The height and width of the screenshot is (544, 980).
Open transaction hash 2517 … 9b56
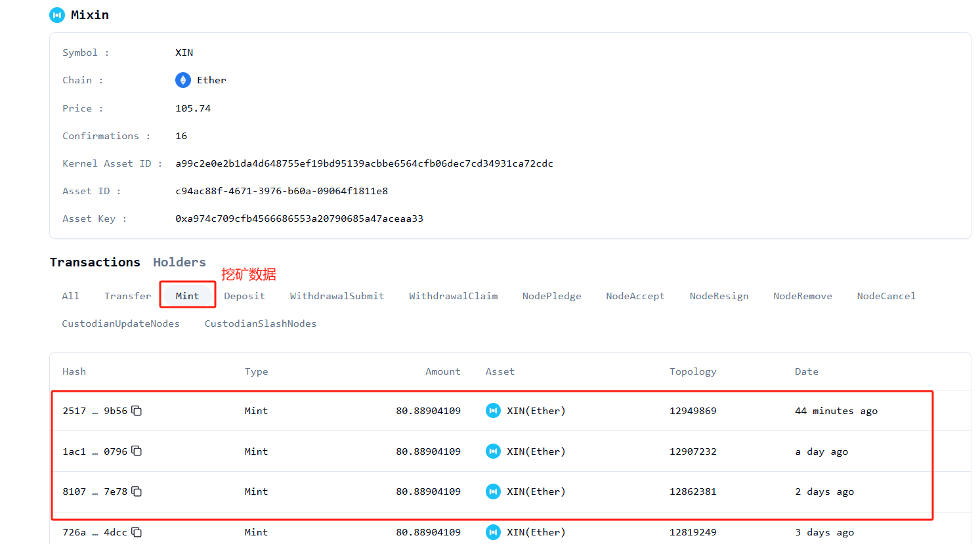click(95, 411)
